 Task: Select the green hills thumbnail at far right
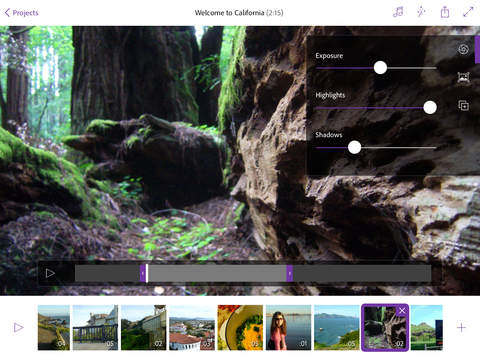(427, 328)
